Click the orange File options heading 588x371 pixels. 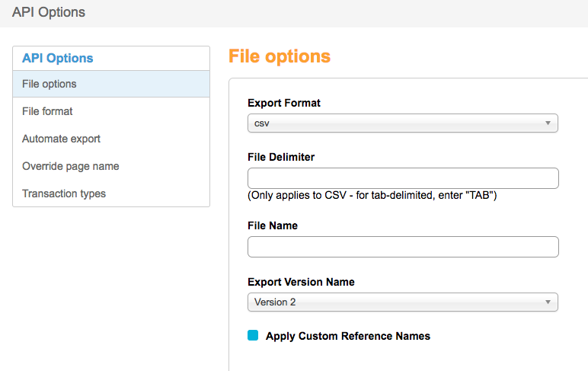pos(280,56)
